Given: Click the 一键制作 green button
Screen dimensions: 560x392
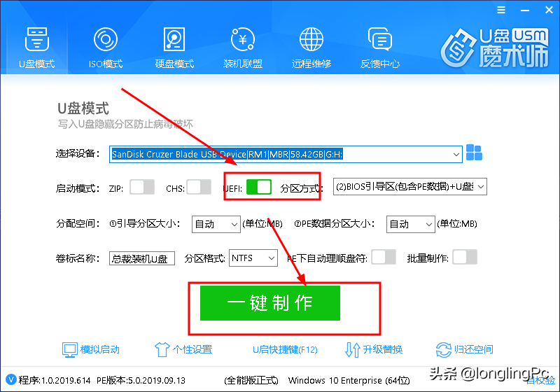Looking at the screenshot, I should (270, 302).
